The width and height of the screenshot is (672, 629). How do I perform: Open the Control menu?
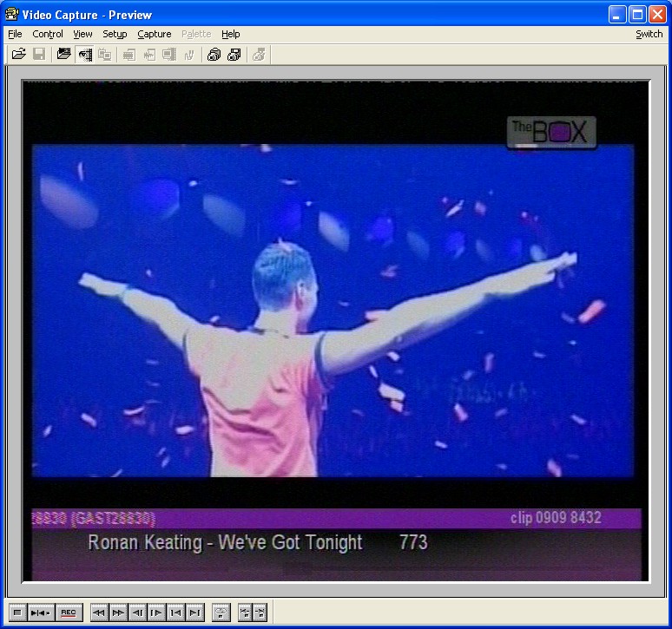coord(48,34)
